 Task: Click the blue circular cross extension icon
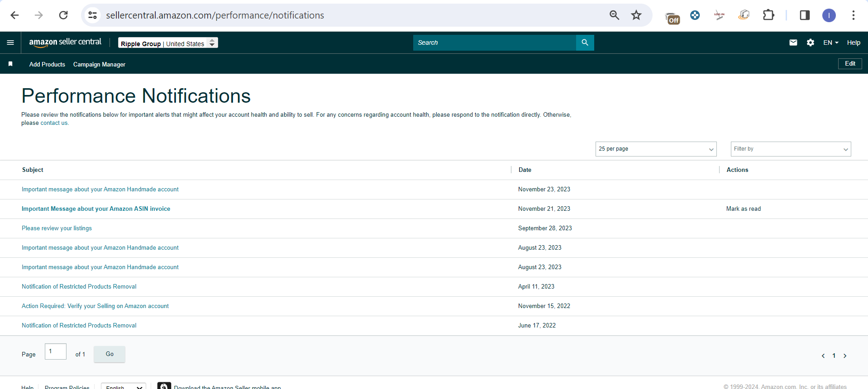tap(695, 15)
